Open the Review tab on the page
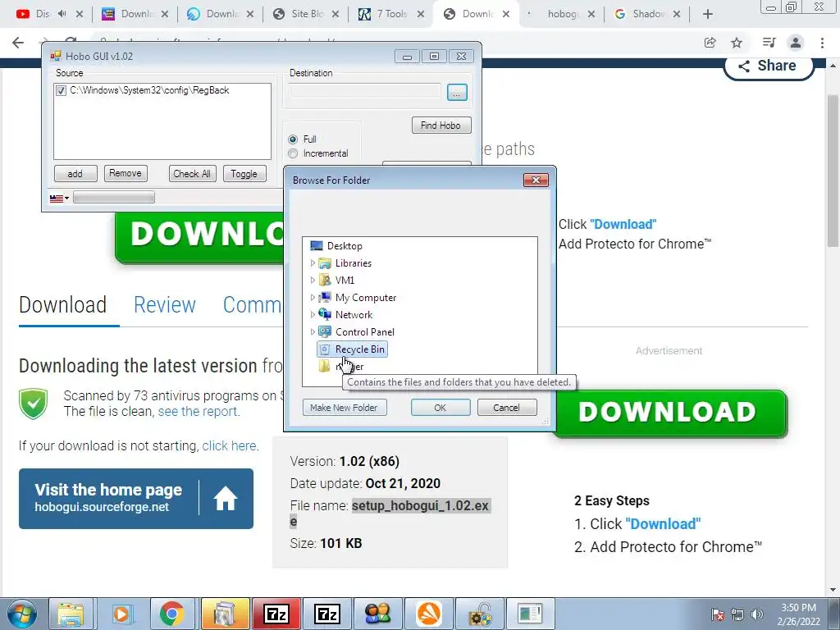 click(164, 305)
